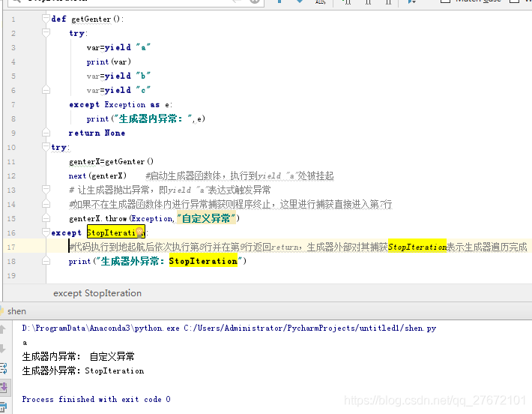Click console output '生成器外异常: StopIteration'
The image size is (532, 414).
pyautogui.click(x=82, y=370)
